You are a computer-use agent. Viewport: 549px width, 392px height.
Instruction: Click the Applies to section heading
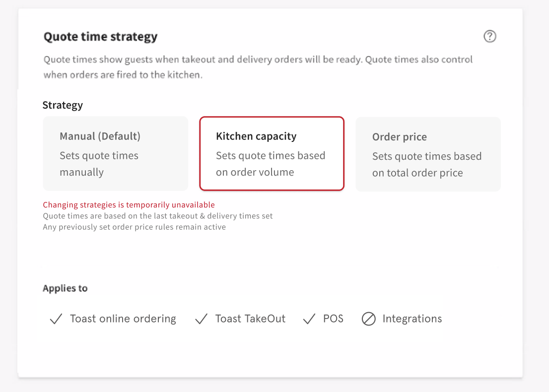click(x=65, y=288)
